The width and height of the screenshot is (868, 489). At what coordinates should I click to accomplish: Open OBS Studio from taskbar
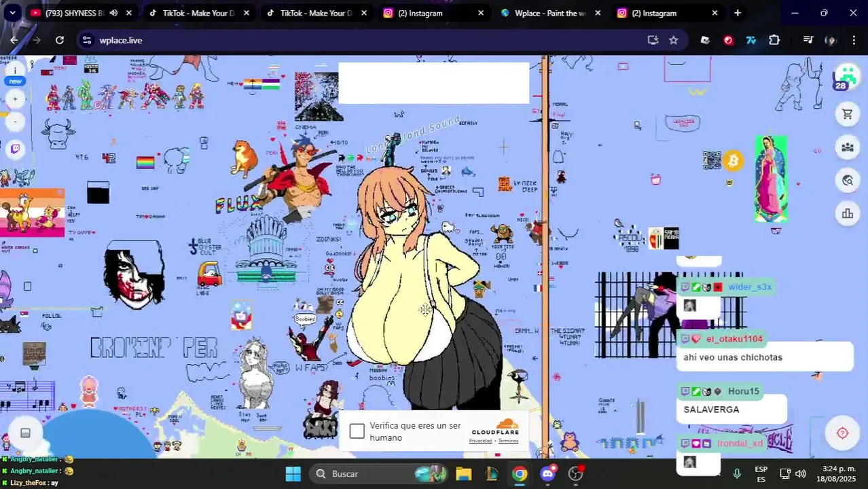point(576,473)
